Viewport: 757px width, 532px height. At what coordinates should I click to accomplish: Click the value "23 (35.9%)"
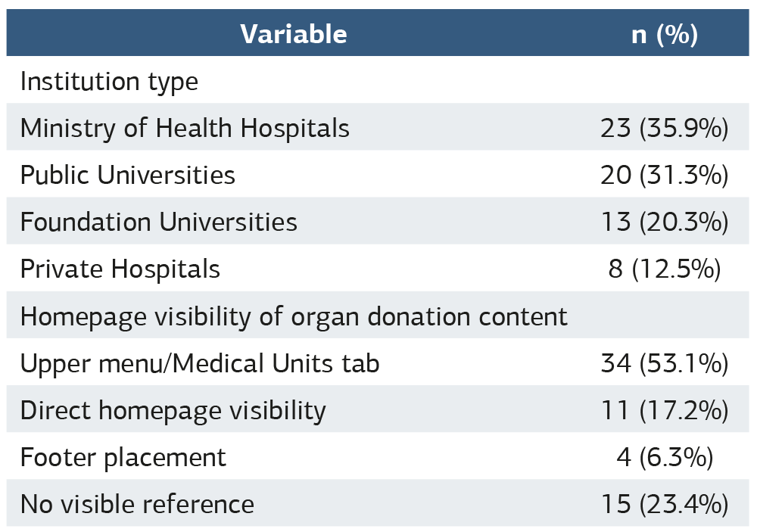[664, 129]
